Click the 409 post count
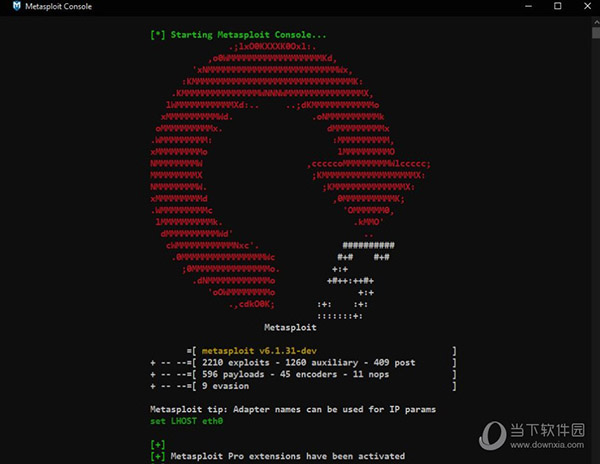600x464 pixels. [x=394, y=363]
